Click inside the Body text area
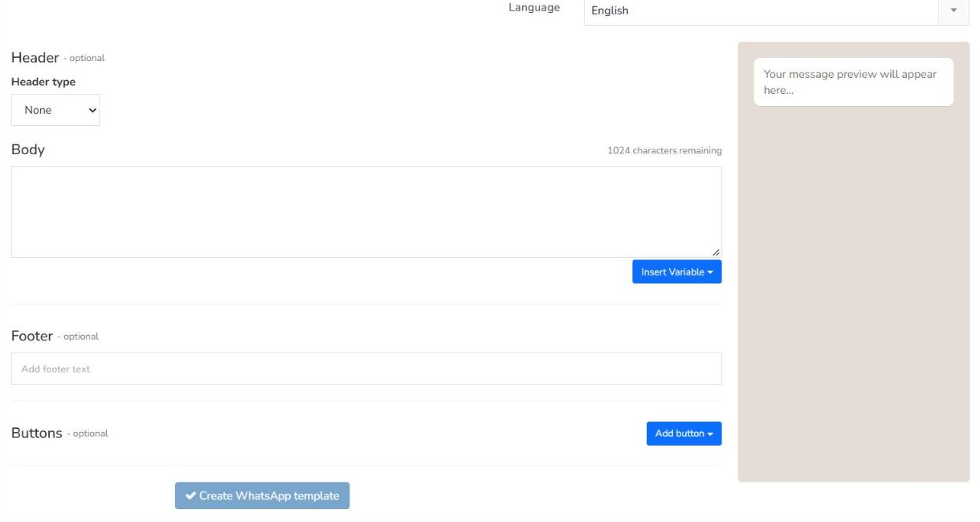The width and height of the screenshot is (980, 522). [x=366, y=212]
